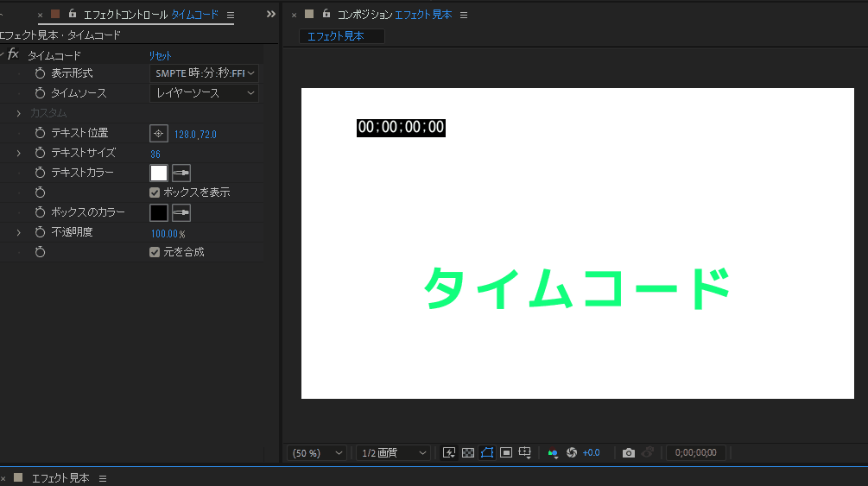
Task: Click コンポジション panel label color square
Action: 309,14
